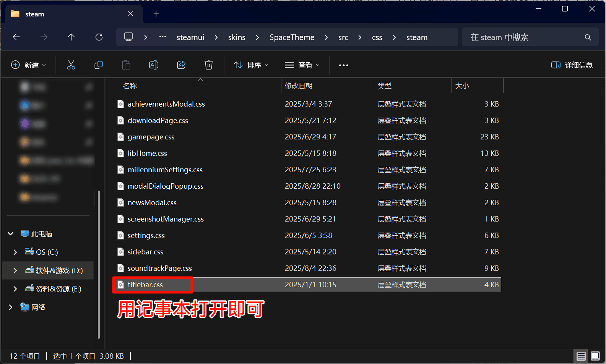Viewport: 606px width, 364px height.
Task: Toggle the 详细信息 details pane
Action: click(572, 65)
